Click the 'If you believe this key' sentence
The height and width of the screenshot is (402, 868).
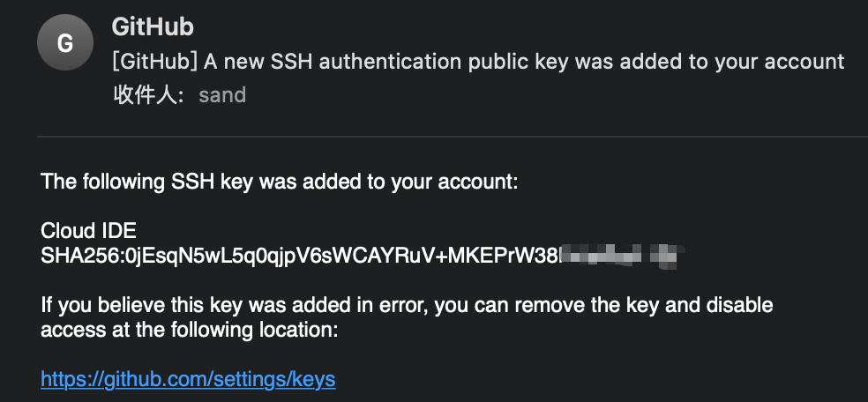[407, 305]
